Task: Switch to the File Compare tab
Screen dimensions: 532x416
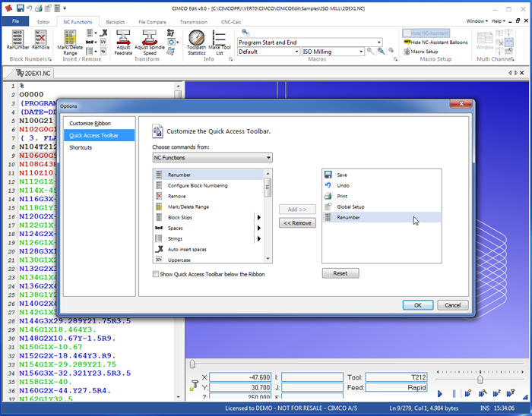Action: point(152,22)
